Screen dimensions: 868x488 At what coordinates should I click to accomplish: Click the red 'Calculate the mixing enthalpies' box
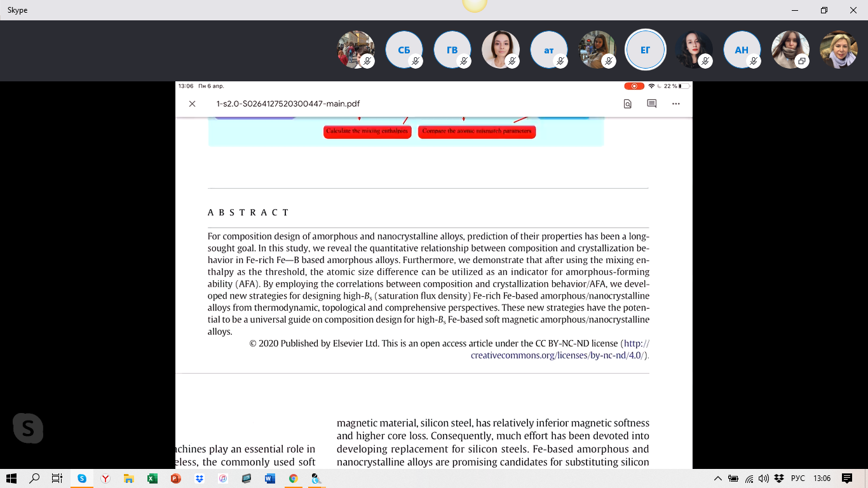pyautogui.click(x=367, y=132)
